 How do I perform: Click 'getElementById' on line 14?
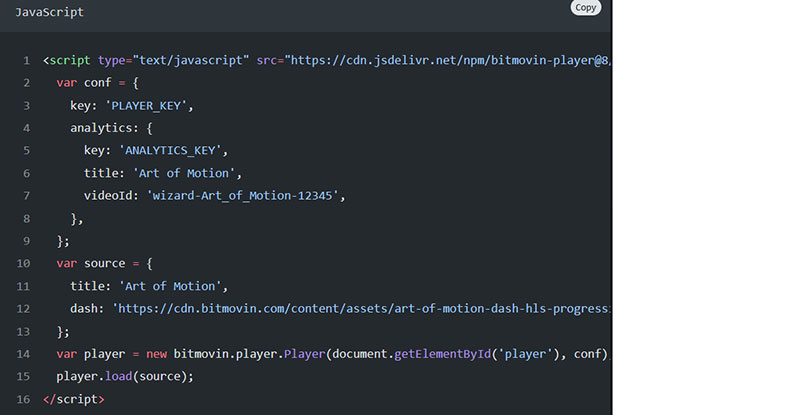tap(442, 354)
